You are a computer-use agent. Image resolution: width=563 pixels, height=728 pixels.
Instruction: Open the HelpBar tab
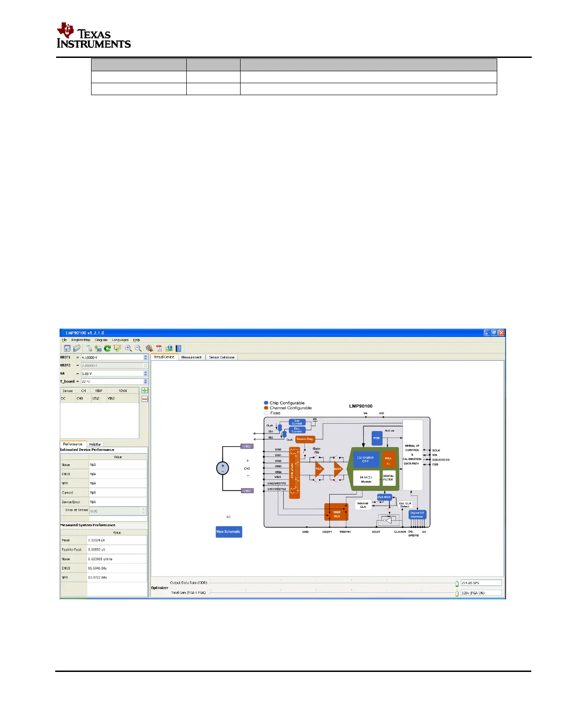tap(95, 444)
